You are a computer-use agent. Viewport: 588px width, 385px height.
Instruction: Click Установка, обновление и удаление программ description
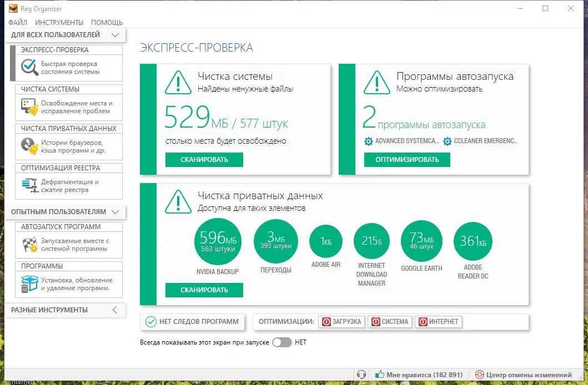point(77,284)
